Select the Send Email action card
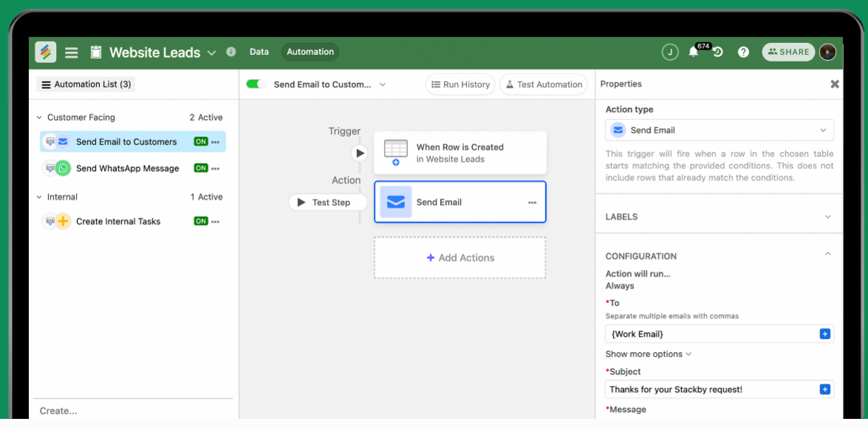 pyautogui.click(x=460, y=202)
